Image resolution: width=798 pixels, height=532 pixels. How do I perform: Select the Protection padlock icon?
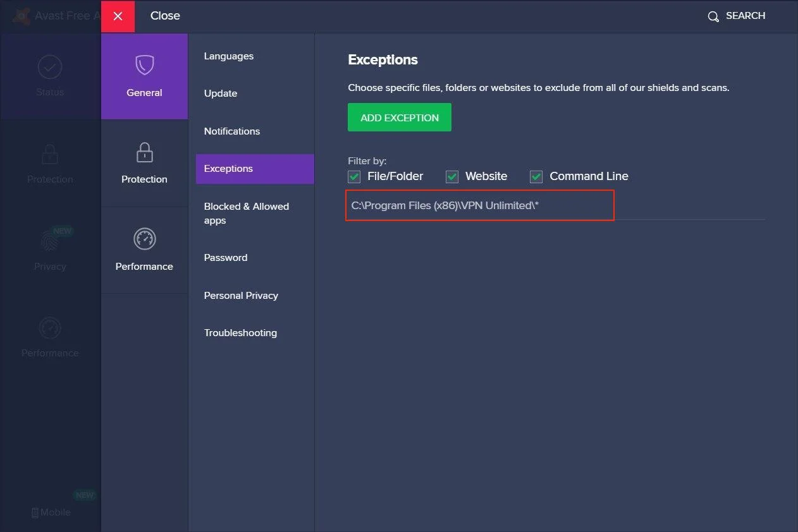[144, 152]
